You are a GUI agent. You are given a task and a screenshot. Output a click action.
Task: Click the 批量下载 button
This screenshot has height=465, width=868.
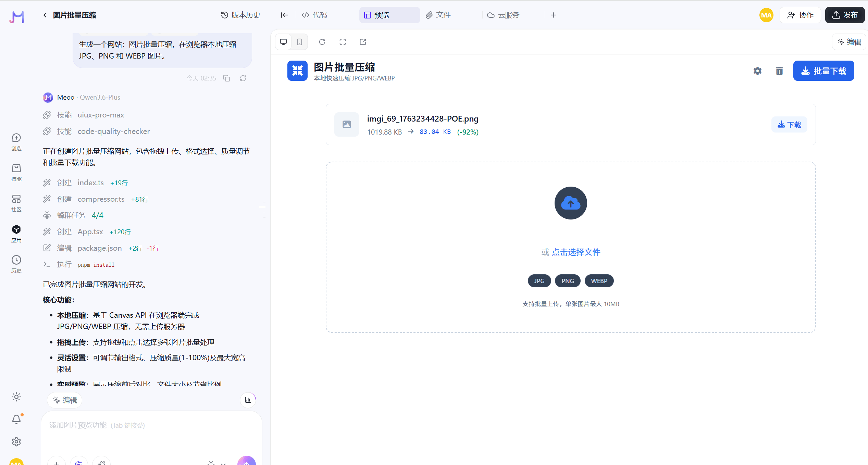[823, 71]
